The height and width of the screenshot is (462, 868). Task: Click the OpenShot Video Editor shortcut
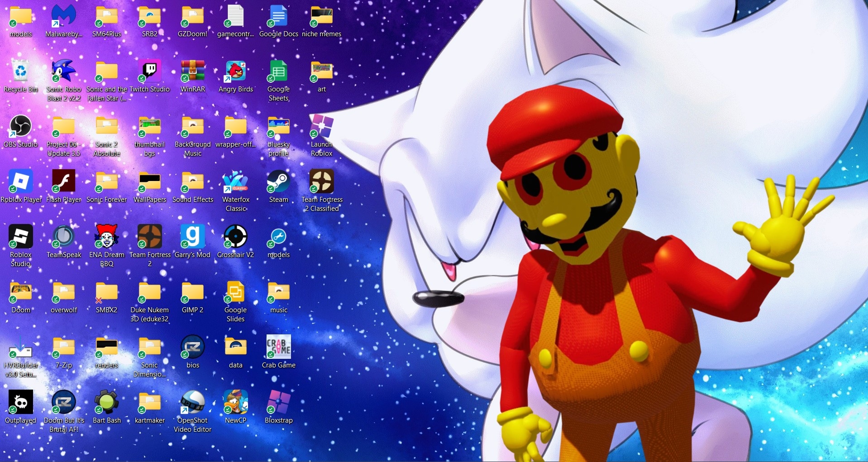click(193, 403)
